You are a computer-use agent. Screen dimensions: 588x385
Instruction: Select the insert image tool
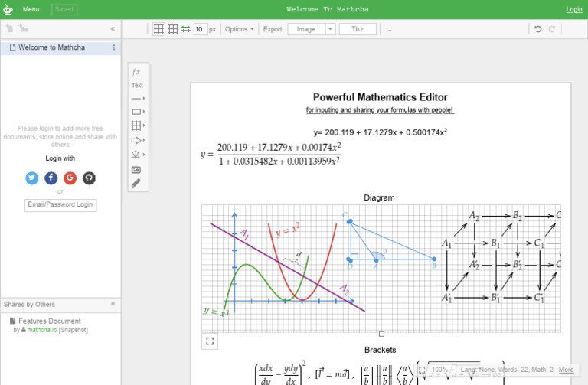pos(136,170)
